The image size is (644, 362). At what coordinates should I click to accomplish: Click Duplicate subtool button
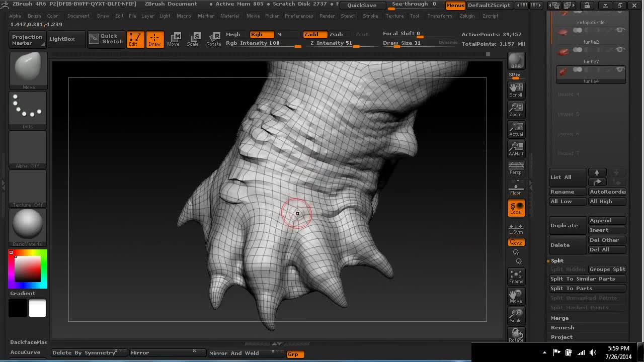tap(568, 225)
